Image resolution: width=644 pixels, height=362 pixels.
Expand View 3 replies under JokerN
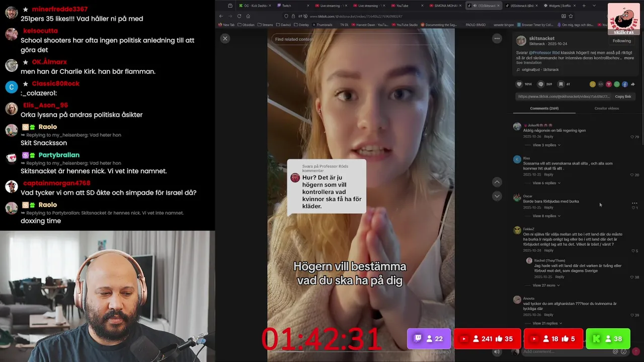pos(546,145)
